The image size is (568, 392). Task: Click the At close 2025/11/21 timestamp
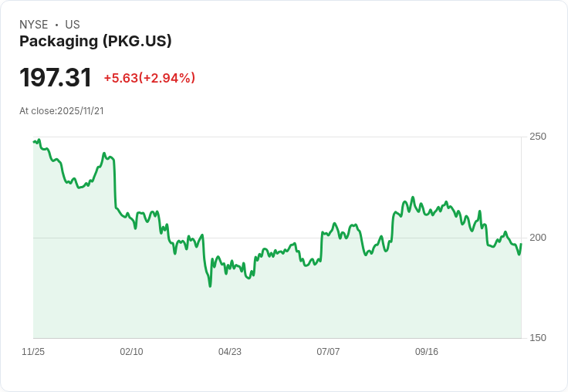pos(62,110)
